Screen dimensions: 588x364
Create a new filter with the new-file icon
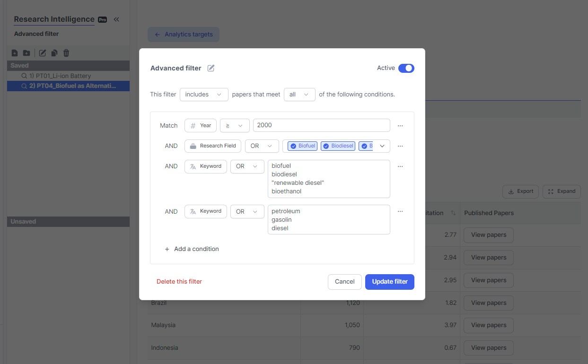[15, 53]
